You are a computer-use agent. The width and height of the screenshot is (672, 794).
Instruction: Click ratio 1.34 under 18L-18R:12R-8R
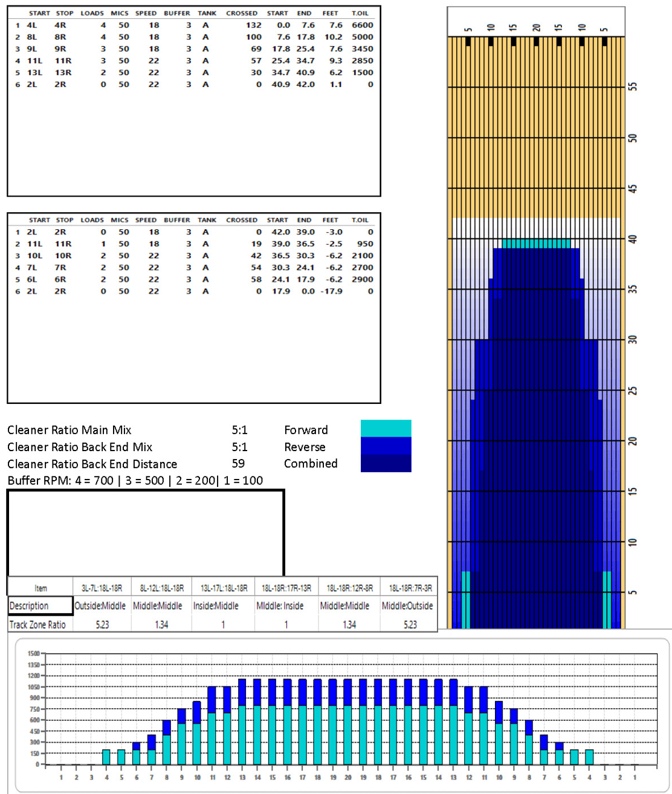[349, 625]
